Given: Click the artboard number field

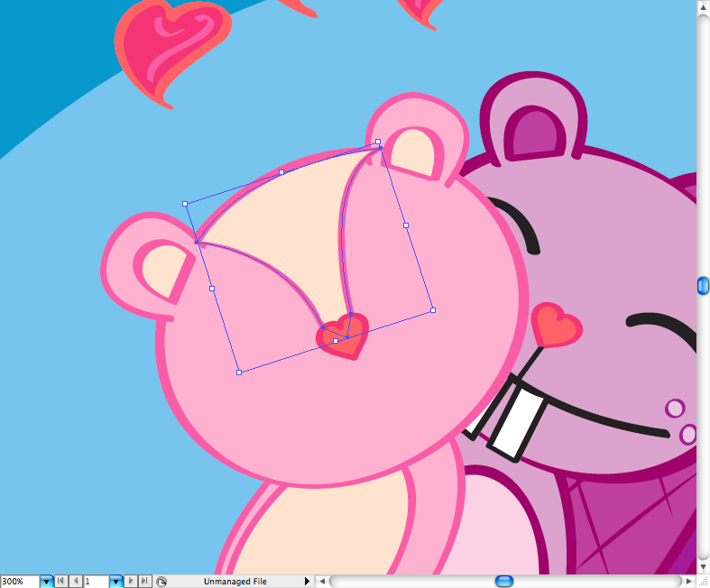Looking at the screenshot, I should (96, 582).
